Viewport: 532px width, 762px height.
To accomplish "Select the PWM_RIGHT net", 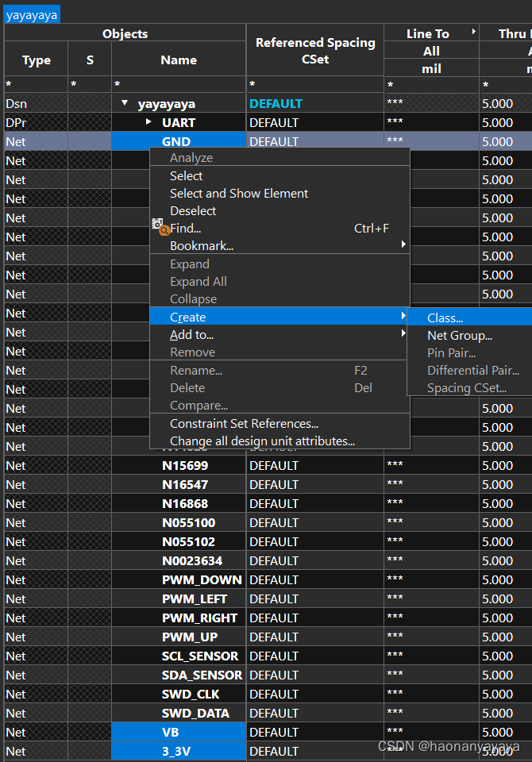I will (x=179, y=618).
